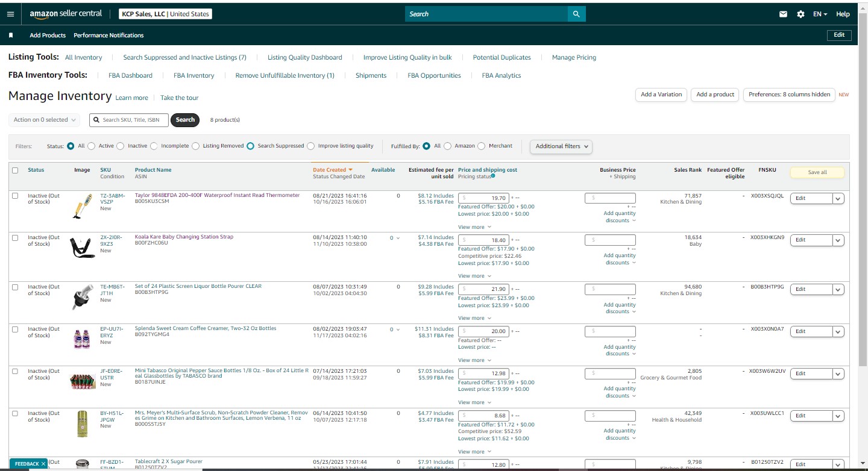This screenshot has width=868, height=471.
Task: Open the All Inventory listing tool
Action: 83,57
